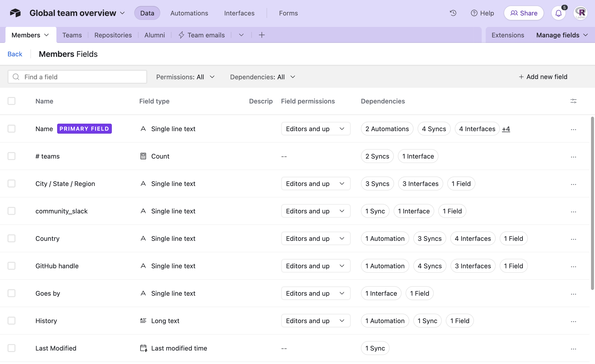Open the Team emails table tab

pos(202,35)
